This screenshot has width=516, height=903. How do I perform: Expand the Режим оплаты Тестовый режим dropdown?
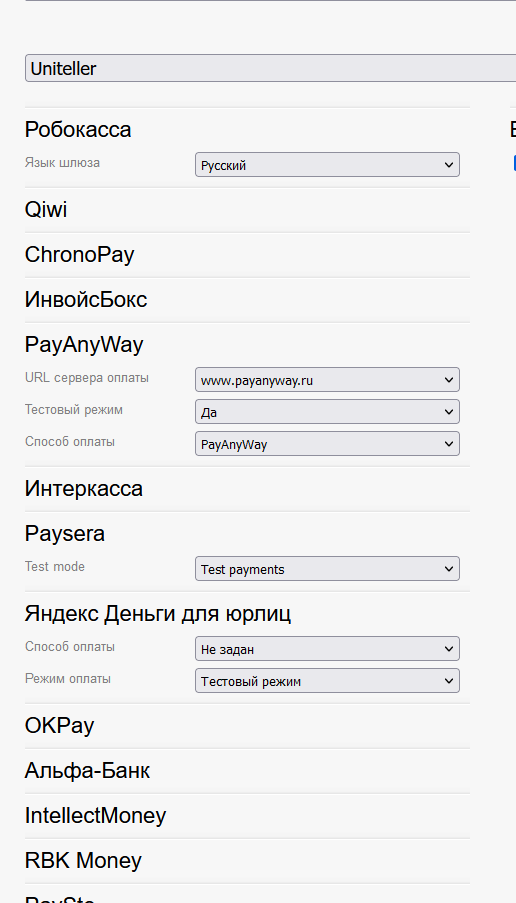pyautogui.click(x=327, y=681)
